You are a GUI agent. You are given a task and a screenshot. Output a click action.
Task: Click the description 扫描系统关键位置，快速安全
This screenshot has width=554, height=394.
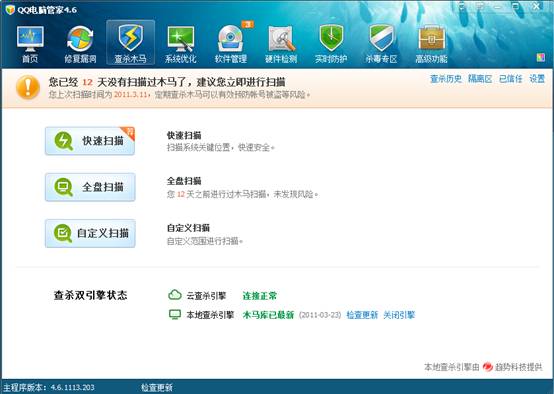click(220, 147)
